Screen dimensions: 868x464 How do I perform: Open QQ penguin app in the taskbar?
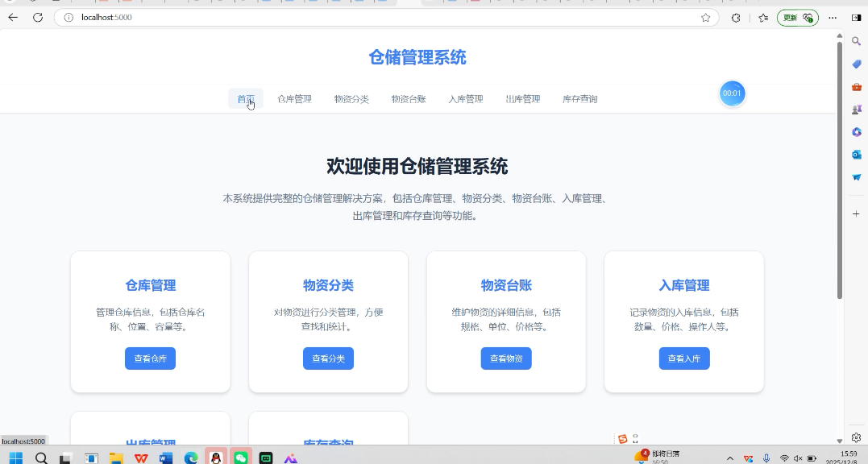[216, 457]
